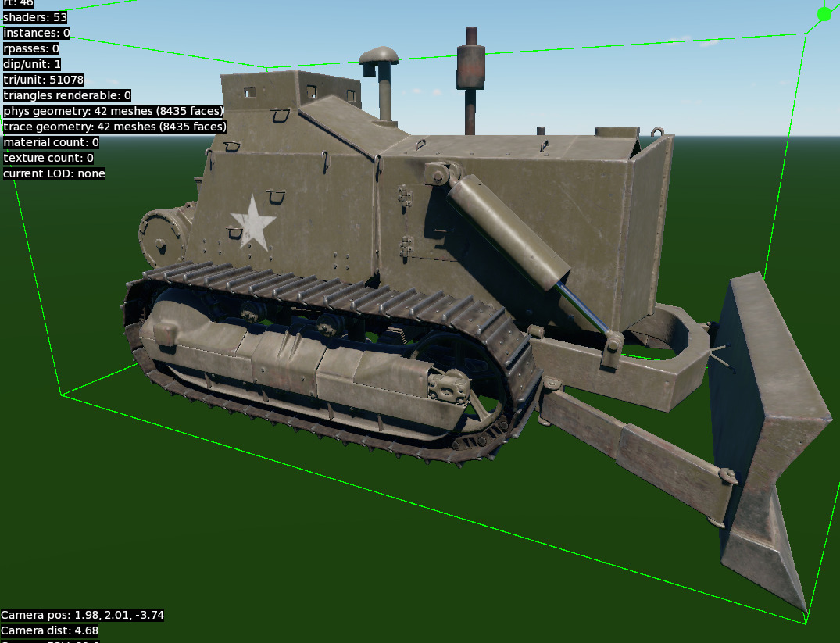Select the 'phys geometry' stat line
Image resolution: width=840 pixels, height=643 pixels.
click(x=113, y=111)
